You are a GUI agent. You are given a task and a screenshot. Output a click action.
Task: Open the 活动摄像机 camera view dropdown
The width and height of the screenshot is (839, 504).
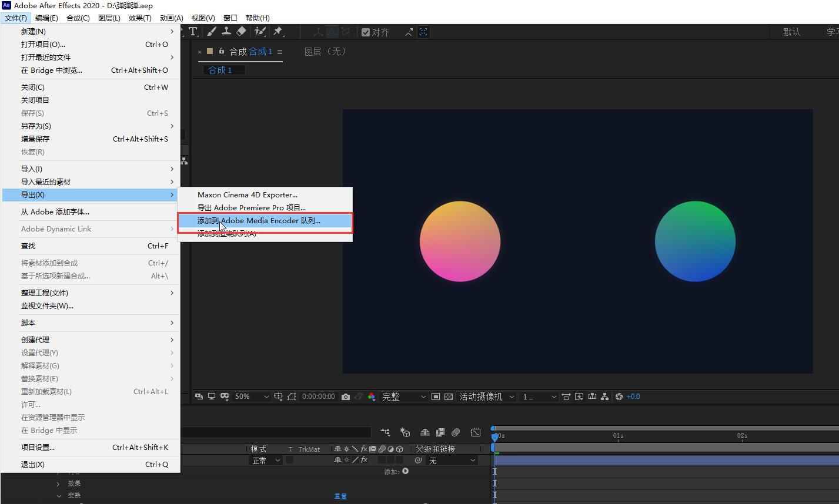(487, 397)
